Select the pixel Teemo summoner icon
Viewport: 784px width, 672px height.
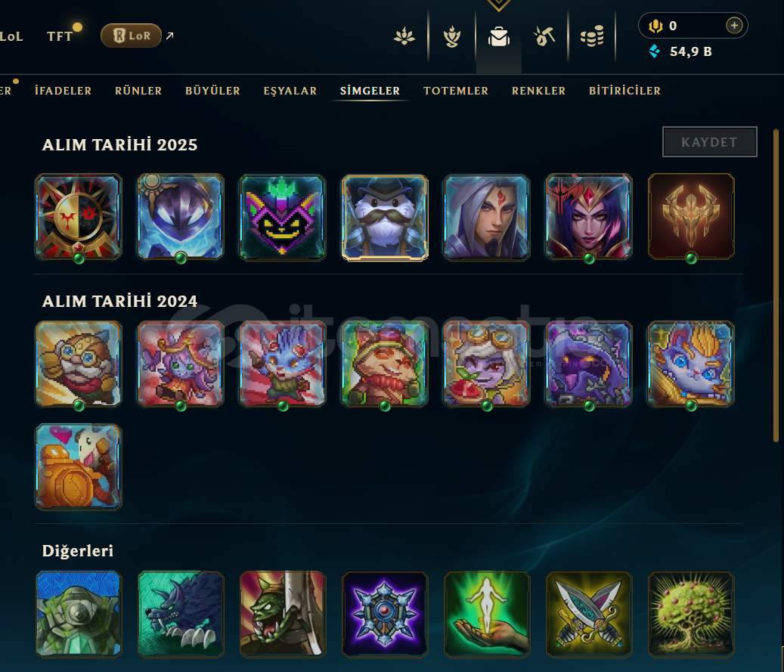coord(385,364)
